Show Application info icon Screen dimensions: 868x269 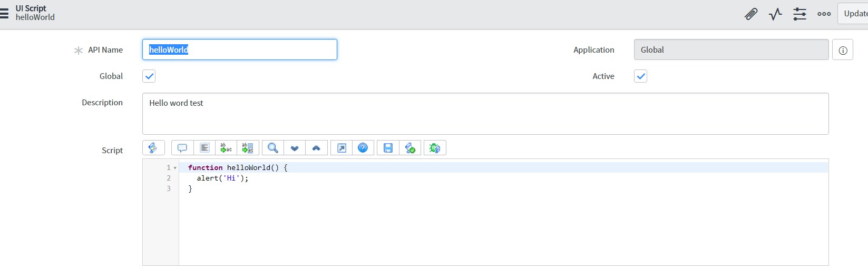[x=843, y=50]
